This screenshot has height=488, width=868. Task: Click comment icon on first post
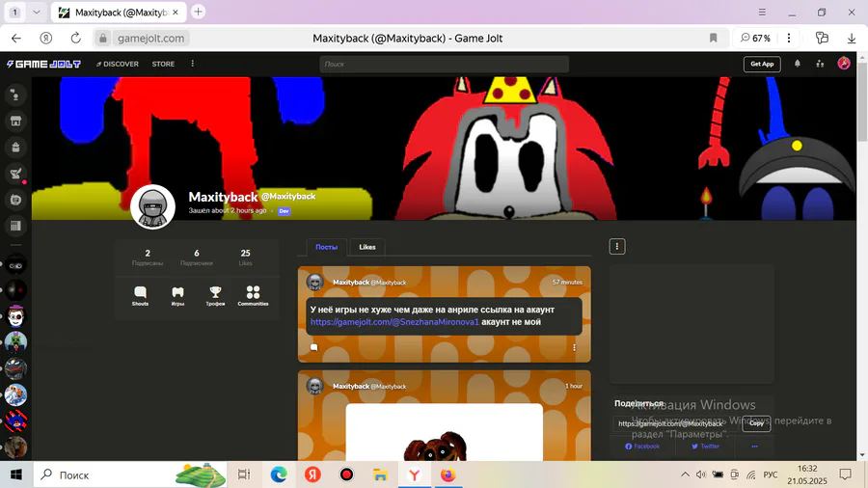(313, 347)
